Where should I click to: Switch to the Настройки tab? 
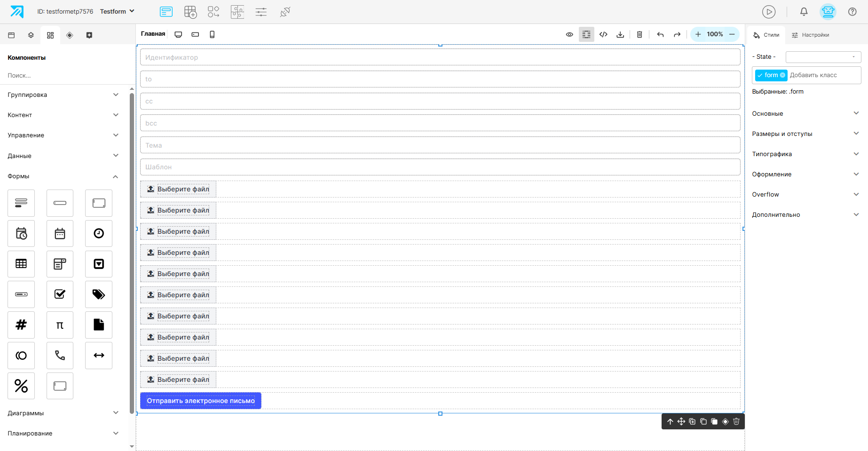tap(811, 35)
